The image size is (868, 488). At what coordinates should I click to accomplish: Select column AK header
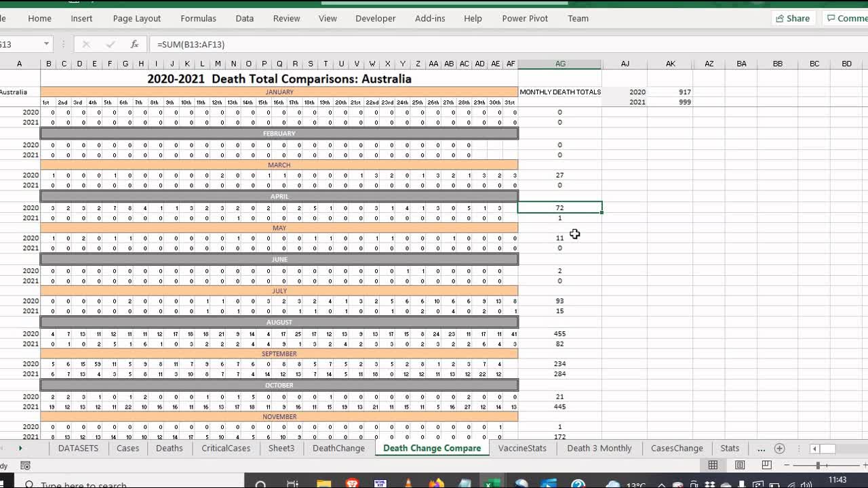click(670, 64)
